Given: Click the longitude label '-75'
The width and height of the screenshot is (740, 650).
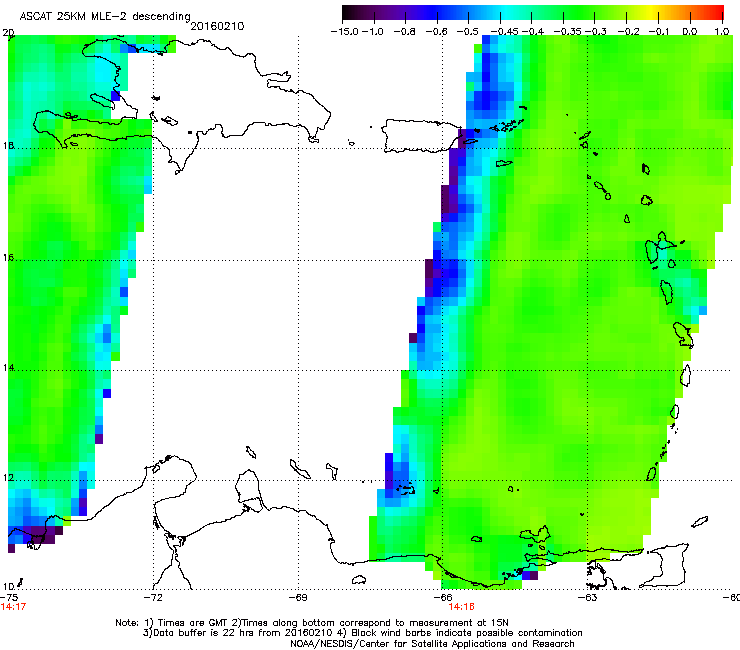Looking at the screenshot, I should pos(9,597).
